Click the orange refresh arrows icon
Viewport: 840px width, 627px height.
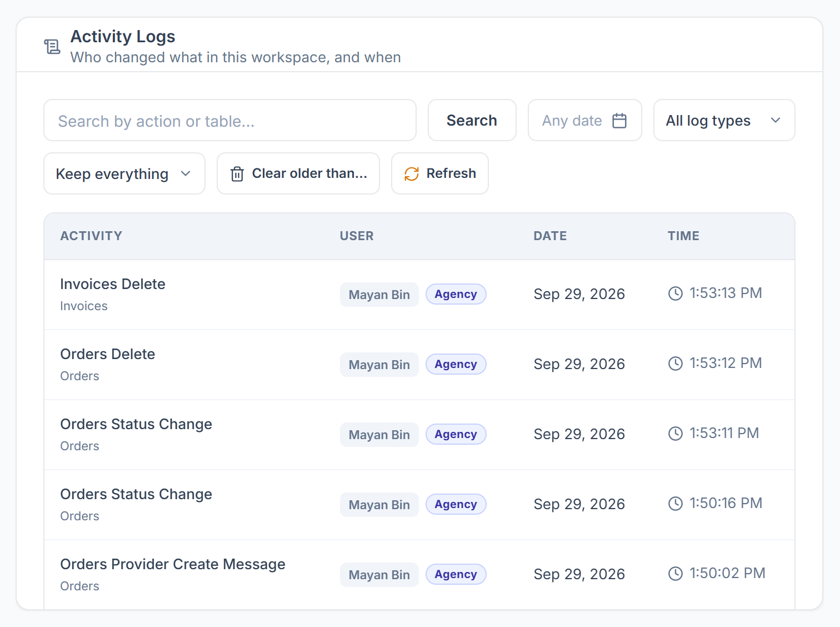(x=412, y=174)
